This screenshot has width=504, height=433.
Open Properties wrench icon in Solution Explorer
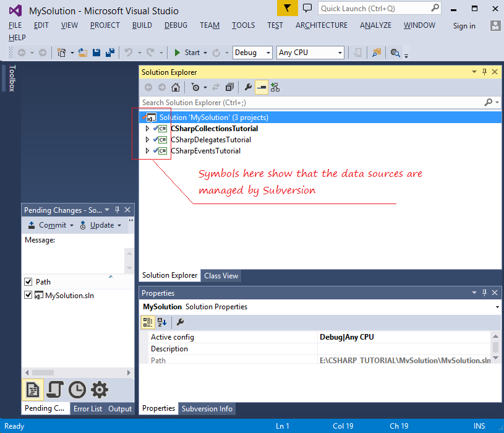pos(248,87)
